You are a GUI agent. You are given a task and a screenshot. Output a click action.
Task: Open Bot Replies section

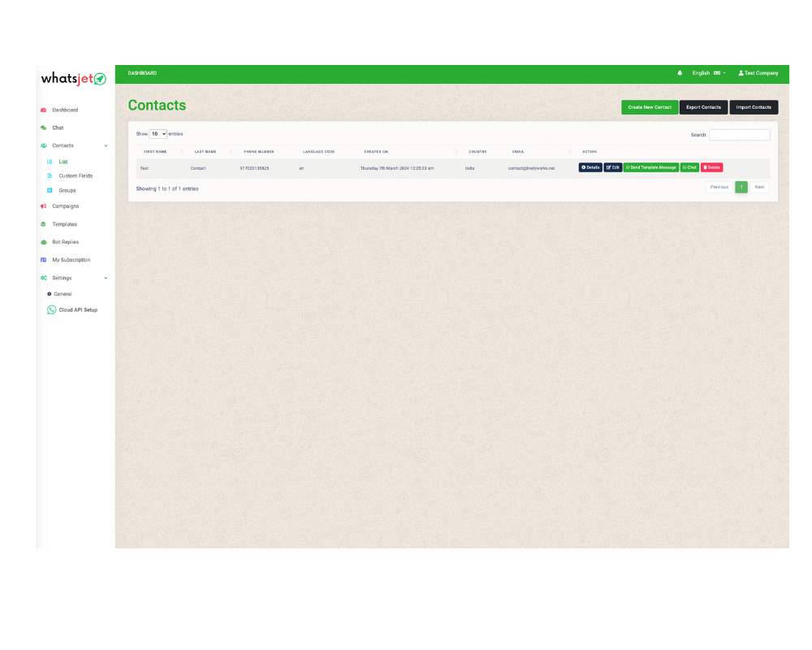click(65, 242)
